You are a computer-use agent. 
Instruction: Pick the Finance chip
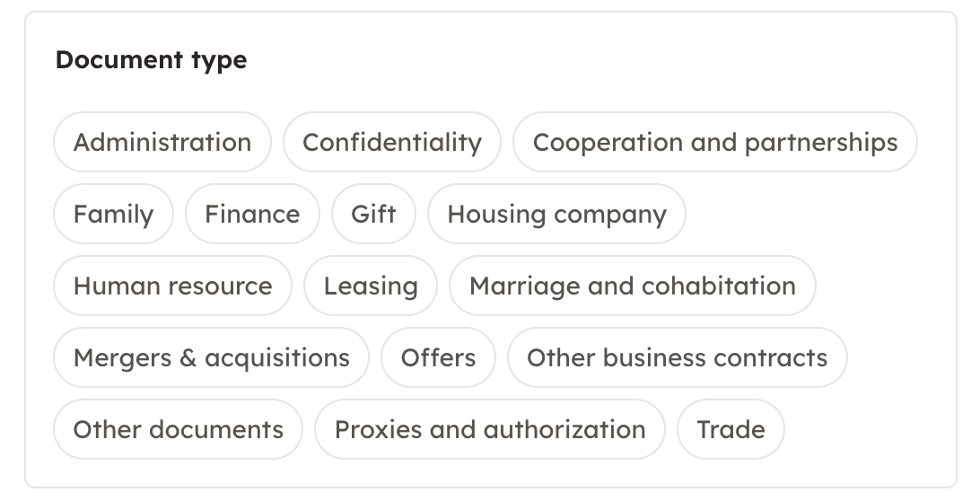(x=252, y=214)
